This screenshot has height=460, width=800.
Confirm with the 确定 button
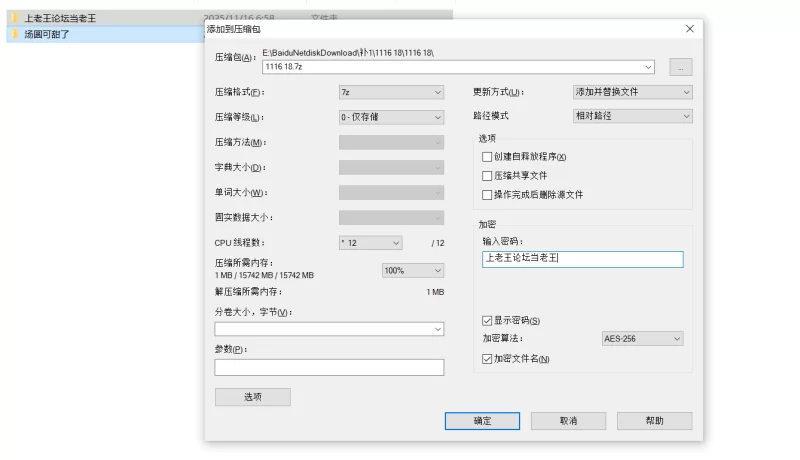coord(482,421)
